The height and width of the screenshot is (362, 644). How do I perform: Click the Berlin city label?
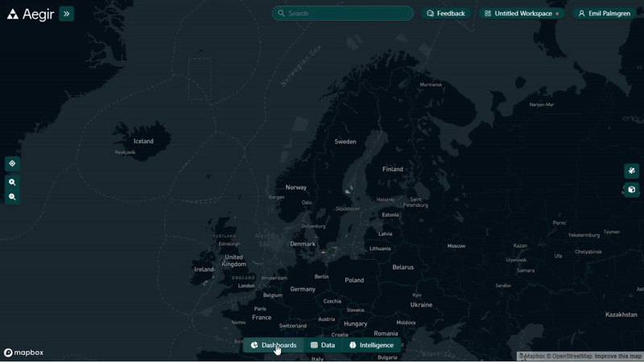321,277
